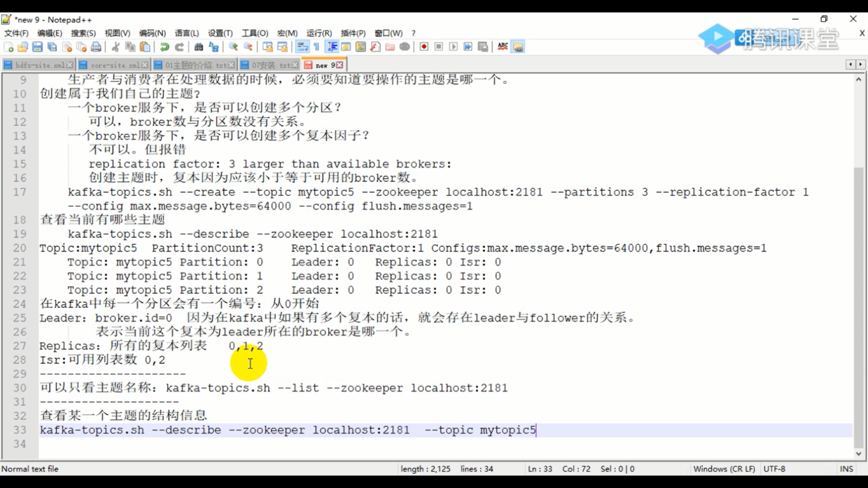Viewport: 868px width, 488px height.
Task: Click the vertical scrollbar down arrow
Action: pos(859,454)
